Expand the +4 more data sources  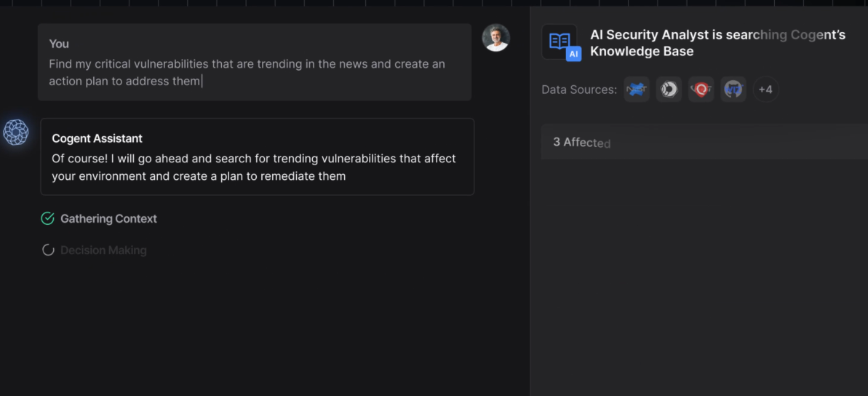pyautogui.click(x=765, y=90)
